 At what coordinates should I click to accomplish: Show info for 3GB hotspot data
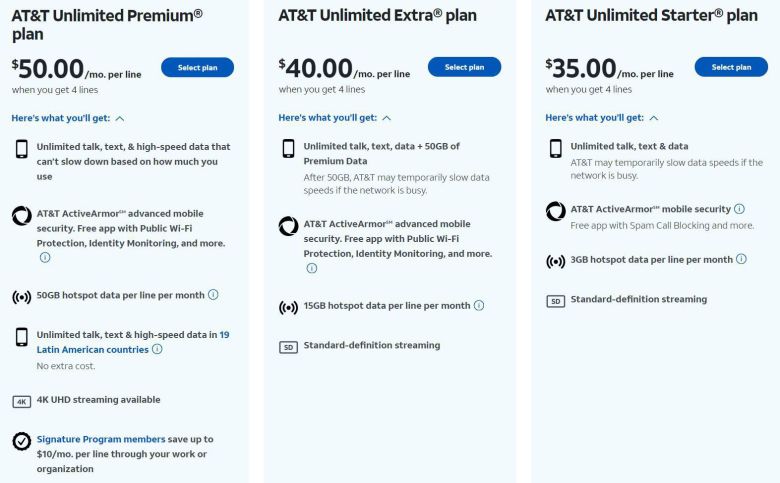(x=741, y=259)
